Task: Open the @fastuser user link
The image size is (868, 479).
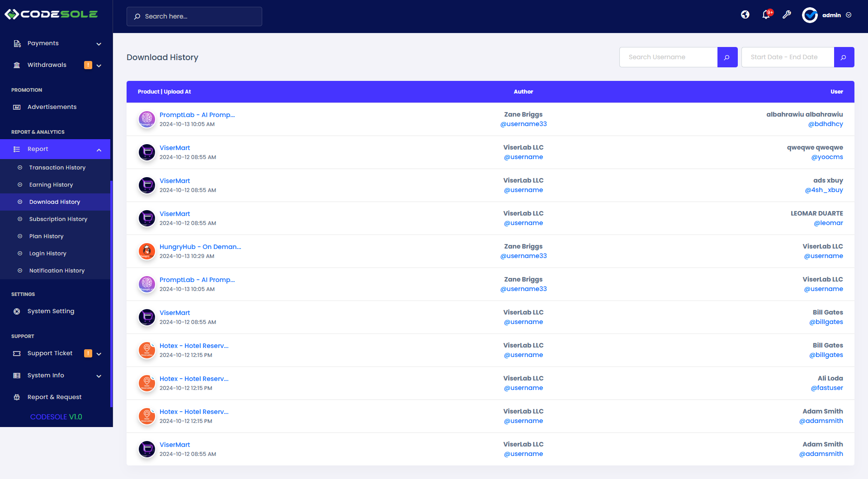Action: point(827,388)
